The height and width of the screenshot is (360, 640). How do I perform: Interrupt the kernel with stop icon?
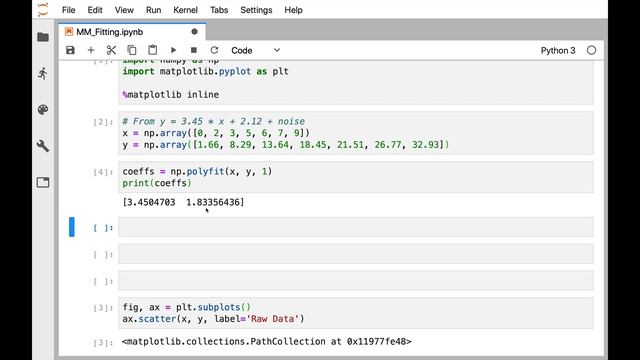(193, 50)
